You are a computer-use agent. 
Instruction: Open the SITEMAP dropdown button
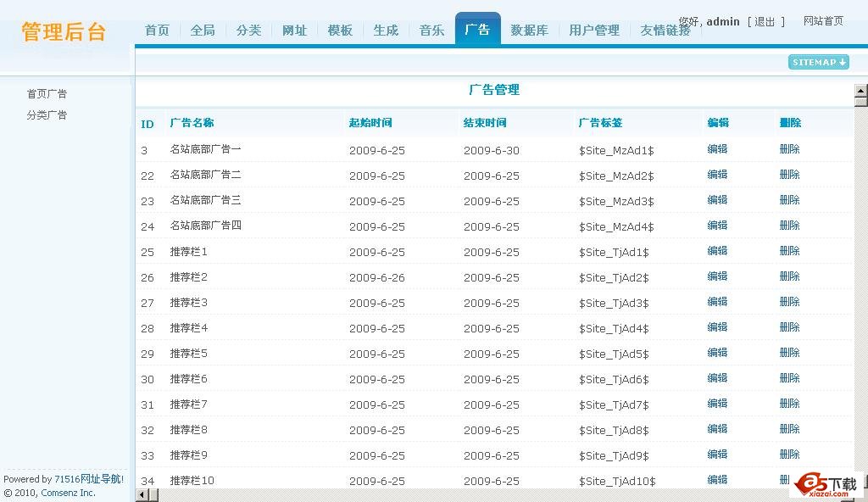point(818,62)
